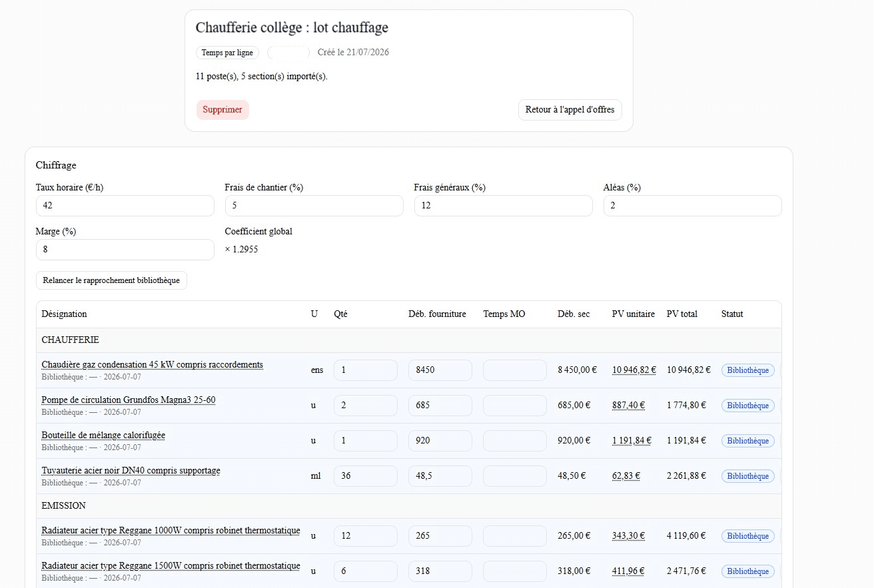This screenshot has width=874, height=588.
Task: Click Bibliothèque status badge in Reggane 1000W row
Action: pyautogui.click(x=747, y=536)
